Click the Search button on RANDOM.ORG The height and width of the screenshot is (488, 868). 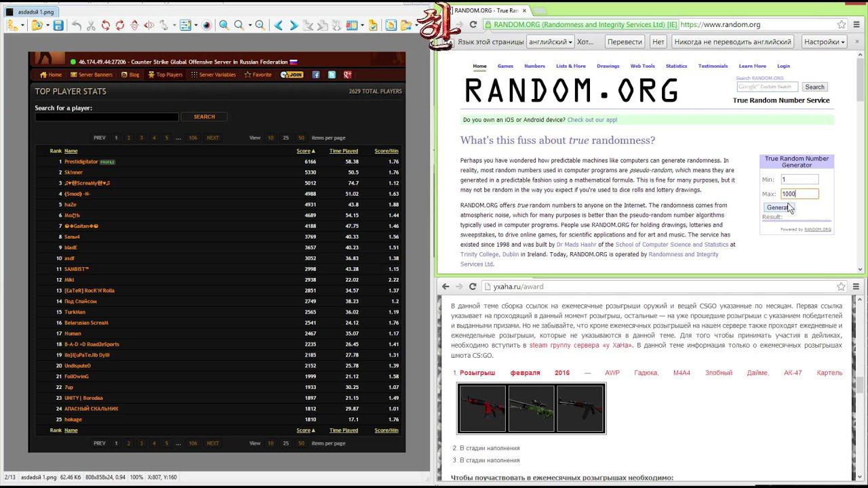click(x=814, y=87)
